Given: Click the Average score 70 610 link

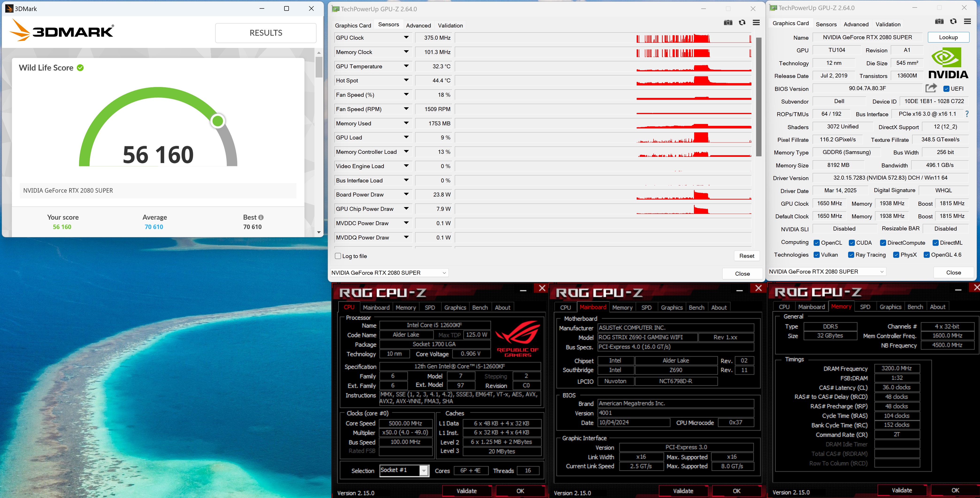Looking at the screenshot, I should pos(154,227).
